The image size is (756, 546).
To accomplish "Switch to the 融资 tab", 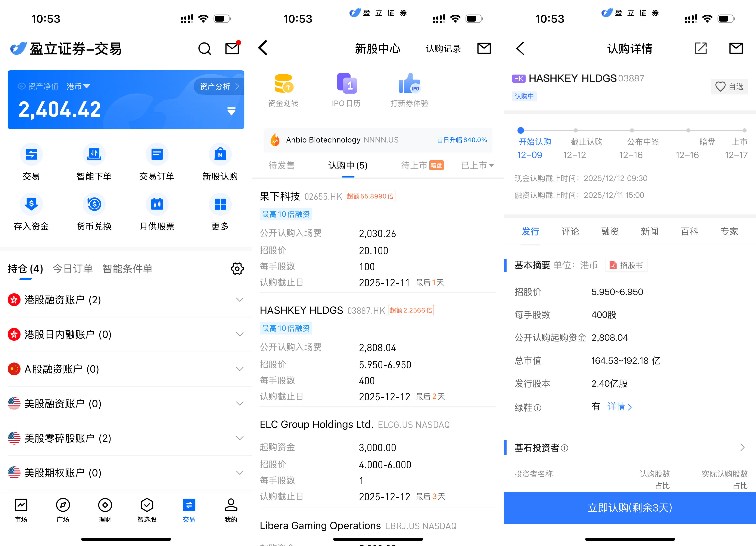I will coord(610,232).
